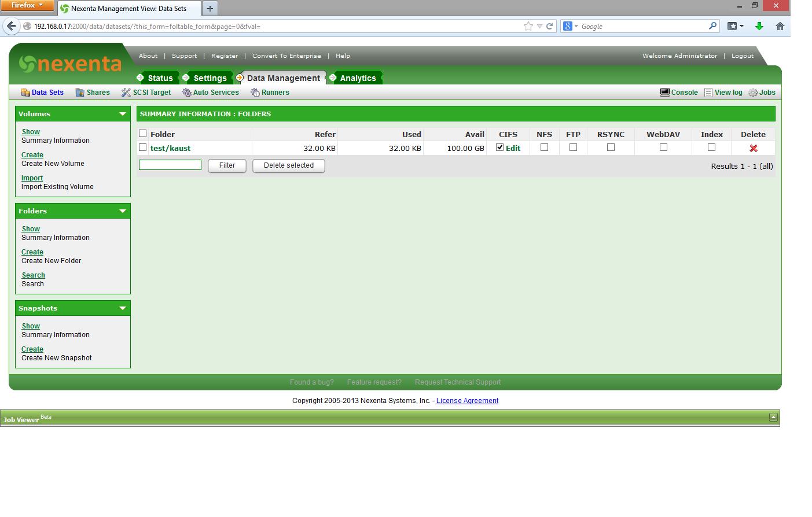Viewport: 812px width, 517px height.
Task: Click Request Technical Support link
Action: (458, 382)
